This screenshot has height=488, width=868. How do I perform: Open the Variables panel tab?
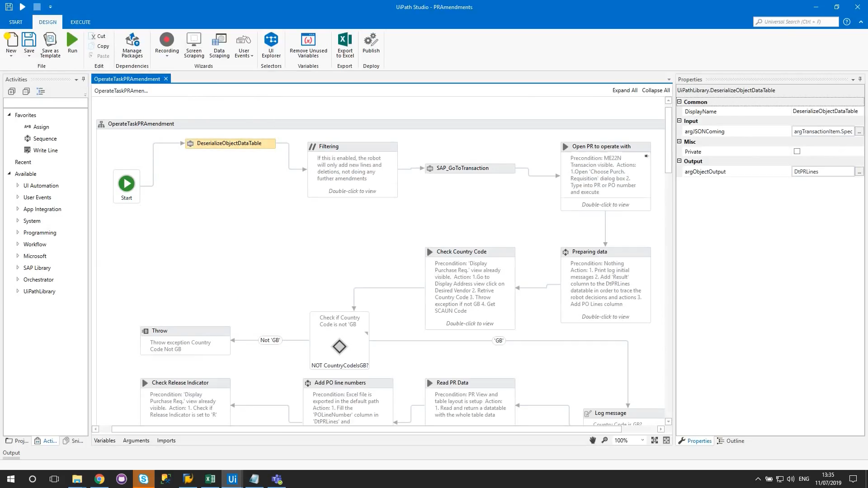pos(104,441)
